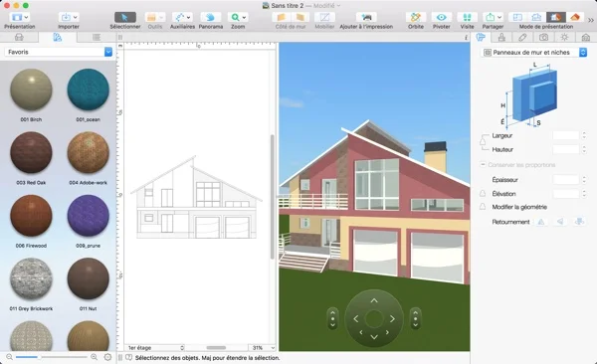The image size is (597, 364).
Task: Click the Outils toolbar icon
Action: (155, 17)
